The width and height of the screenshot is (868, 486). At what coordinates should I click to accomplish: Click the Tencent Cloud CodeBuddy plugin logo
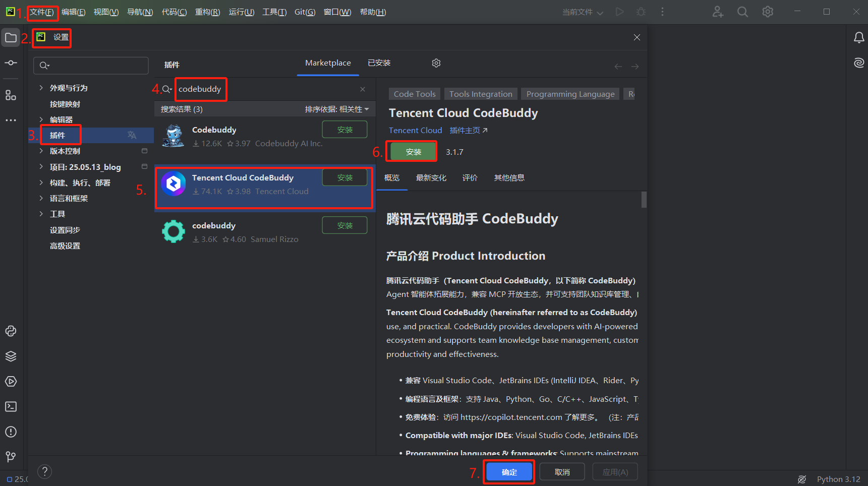(x=173, y=184)
